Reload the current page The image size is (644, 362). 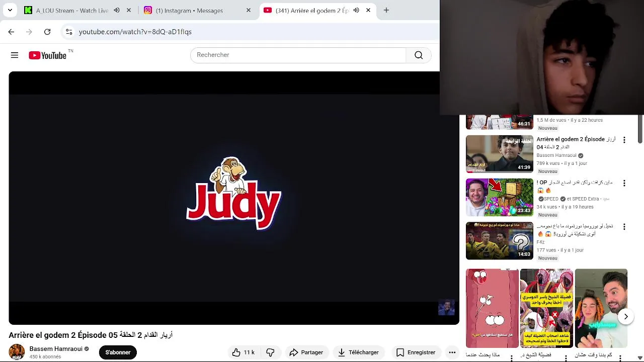[47, 32]
